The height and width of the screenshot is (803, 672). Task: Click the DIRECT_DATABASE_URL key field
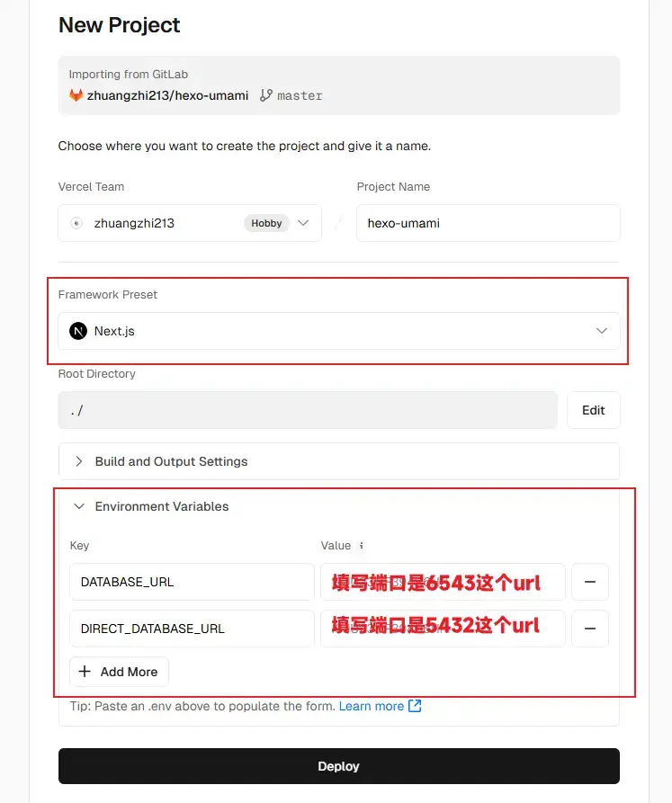point(193,629)
